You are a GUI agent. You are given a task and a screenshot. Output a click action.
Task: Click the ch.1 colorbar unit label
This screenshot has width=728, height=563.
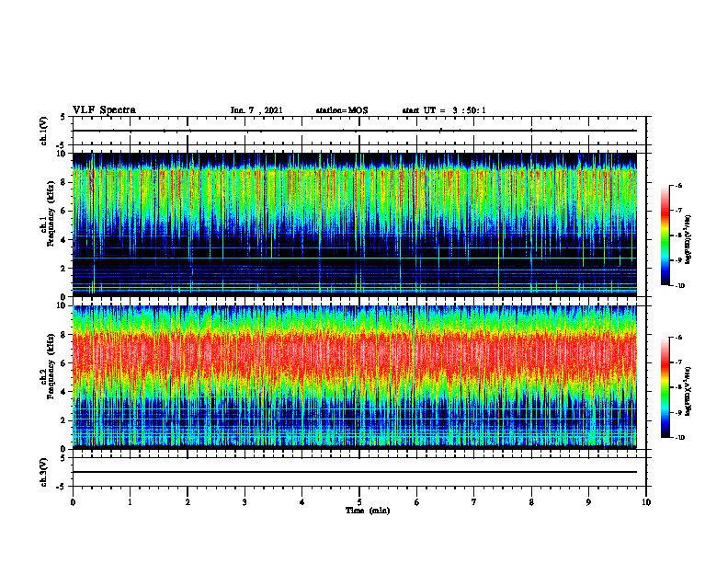pos(688,240)
